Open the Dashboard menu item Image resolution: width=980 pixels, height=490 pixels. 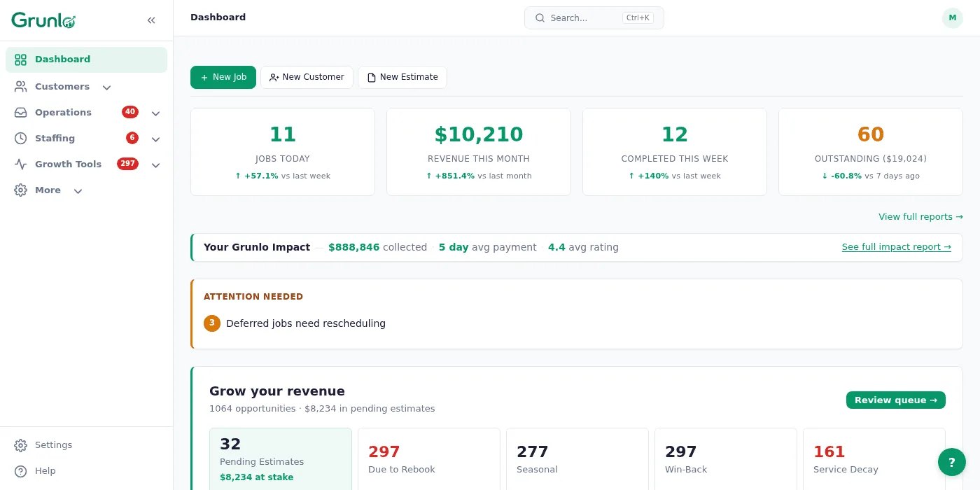(86, 59)
